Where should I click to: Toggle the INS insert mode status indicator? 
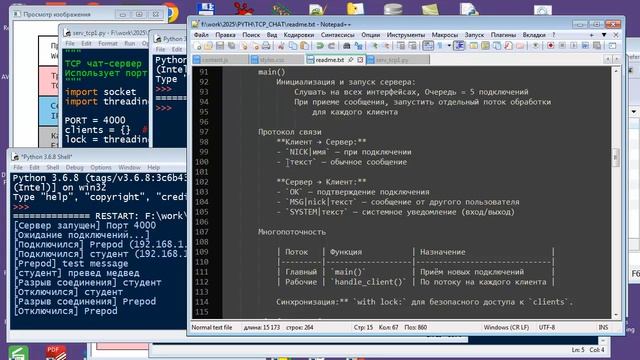(x=603, y=327)
